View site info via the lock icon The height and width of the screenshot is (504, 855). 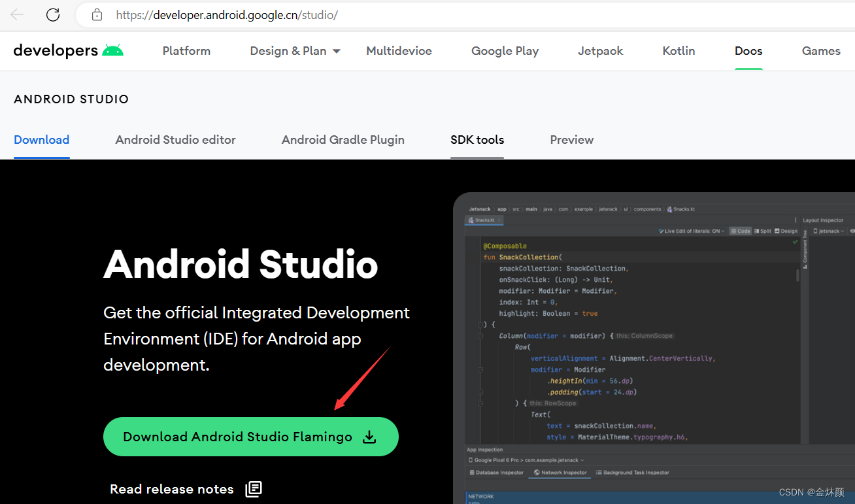point(97,14)
